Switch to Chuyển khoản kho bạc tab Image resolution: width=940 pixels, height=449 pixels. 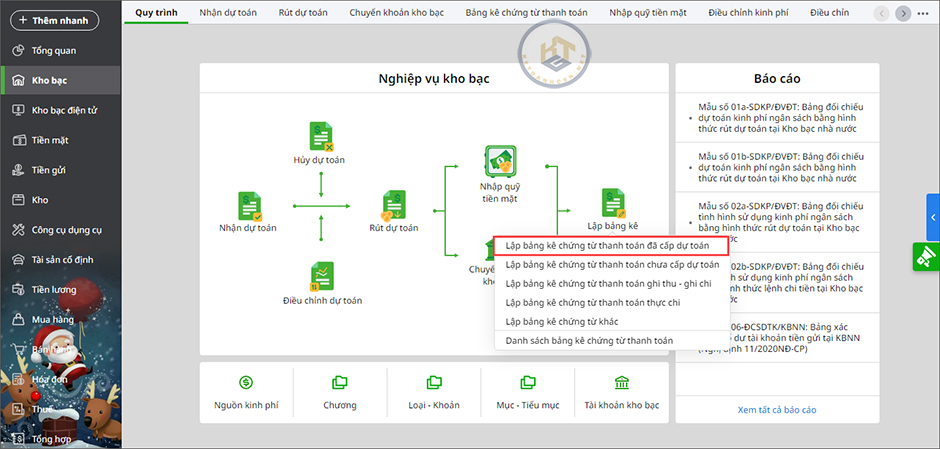(x=391, y=12)
